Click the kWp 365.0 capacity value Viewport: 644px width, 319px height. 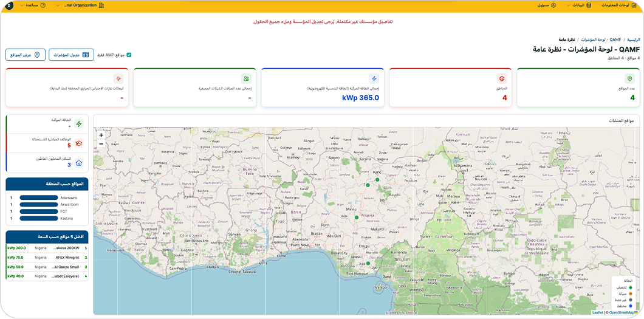pos(360,98)
